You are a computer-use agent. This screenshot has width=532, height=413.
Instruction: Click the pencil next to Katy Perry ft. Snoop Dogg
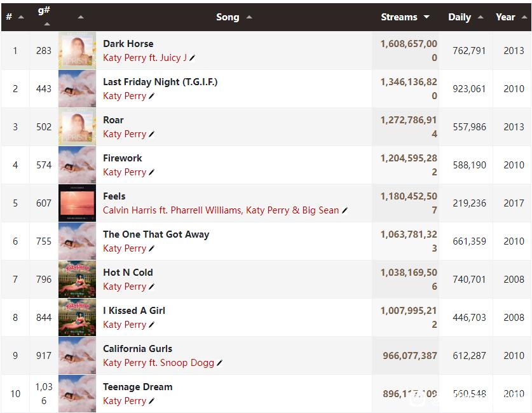220,363
